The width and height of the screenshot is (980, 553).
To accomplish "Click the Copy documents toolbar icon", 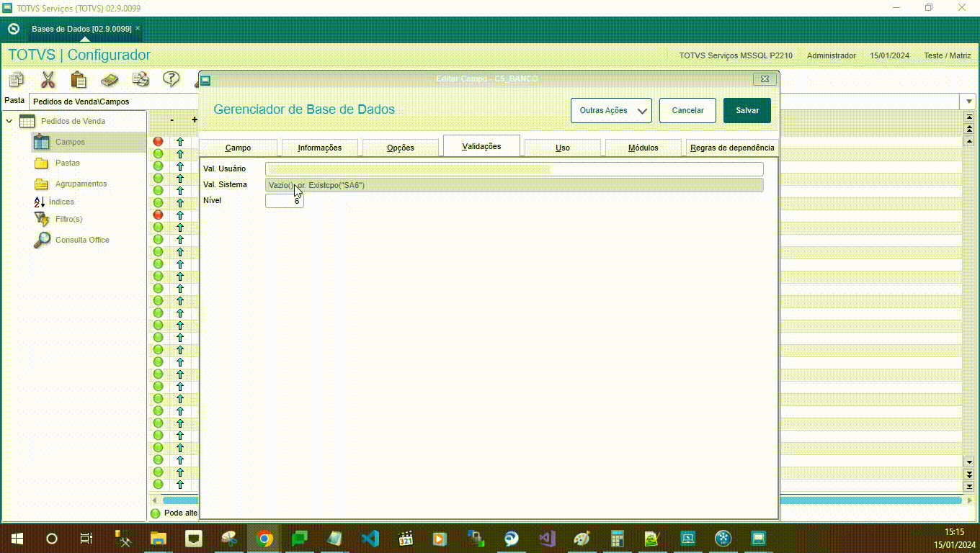I will tap(16, 79).
